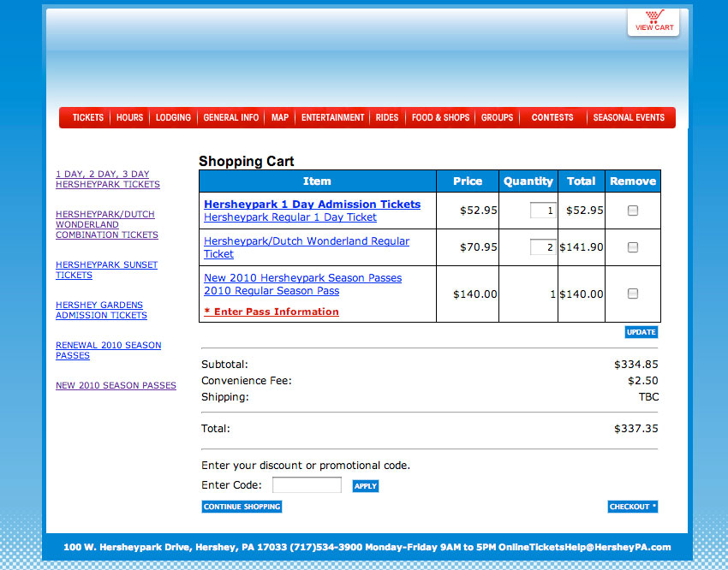Viewport: 728px width, 570px height.
Task: Open Seasonal Events in navigation
Action: click(629, 117)
